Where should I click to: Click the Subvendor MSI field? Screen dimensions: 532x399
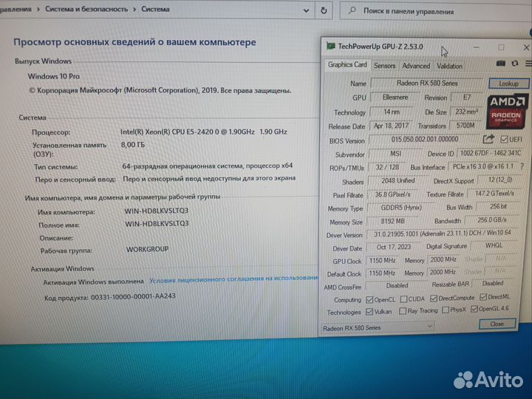(x=395, y=154)
